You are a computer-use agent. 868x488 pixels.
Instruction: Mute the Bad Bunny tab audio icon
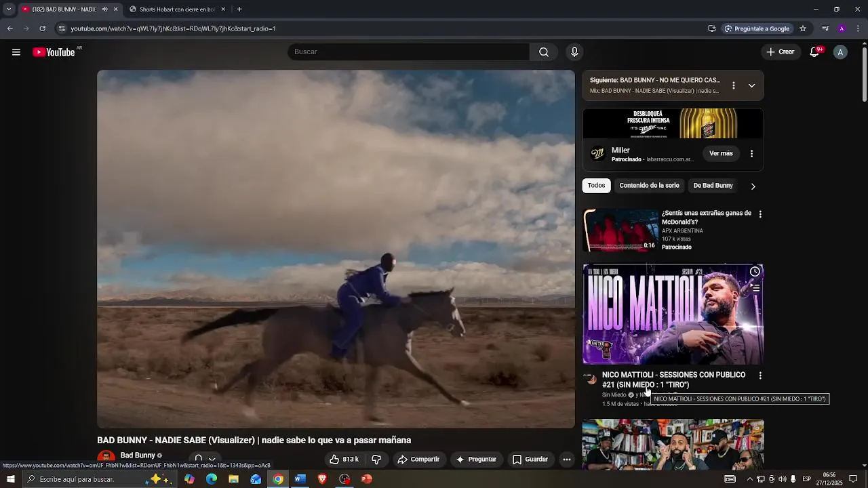tap(104, 9)
